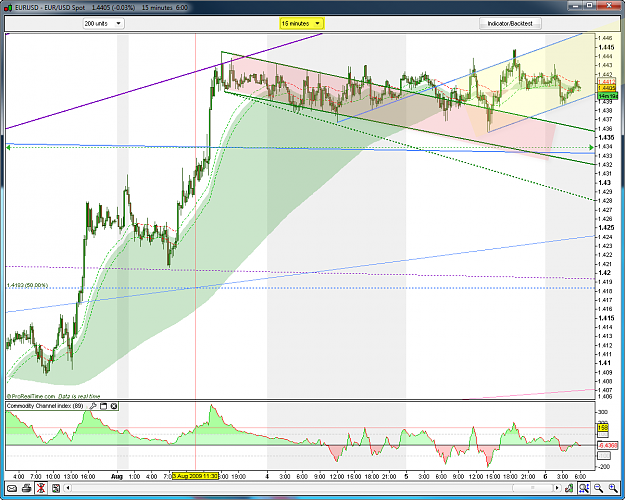
Task: Click the 300 label on CCI axis
Action: pyautogui.click(x=602, y=412)
